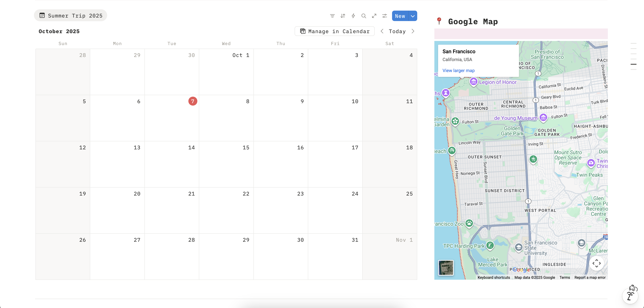This screenshot has width=644, height=308.
Task: Click the filter icon in calendar toolbar
Action: tap(332, 16)
